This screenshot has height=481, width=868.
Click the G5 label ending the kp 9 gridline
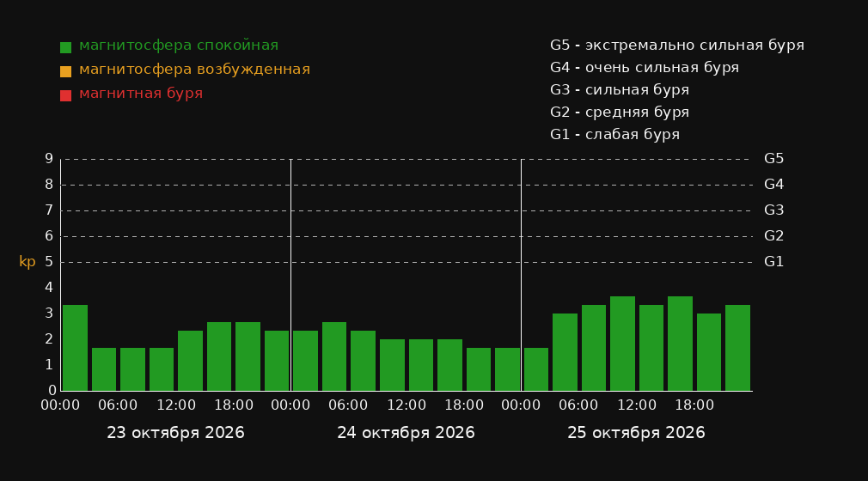tap(773, 159)
